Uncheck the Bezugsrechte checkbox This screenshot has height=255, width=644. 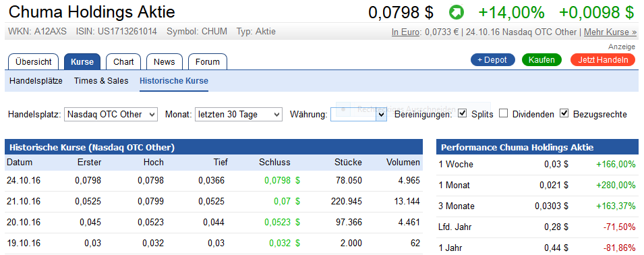coord(564,114)
